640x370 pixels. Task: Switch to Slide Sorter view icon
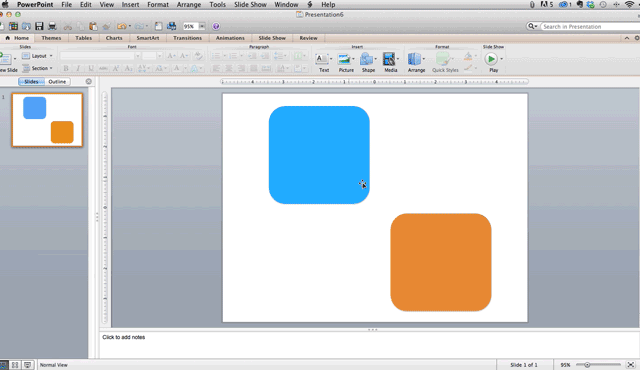15,365
